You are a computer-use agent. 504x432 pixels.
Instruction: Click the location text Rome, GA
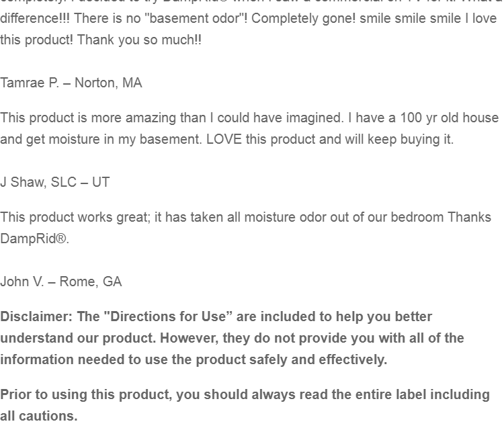coord(91,282)
